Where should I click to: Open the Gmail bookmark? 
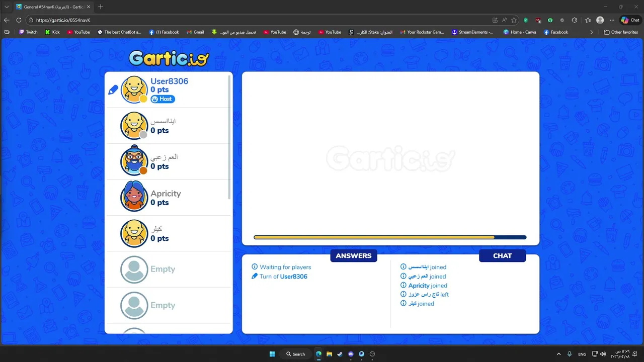click(195, 32)
